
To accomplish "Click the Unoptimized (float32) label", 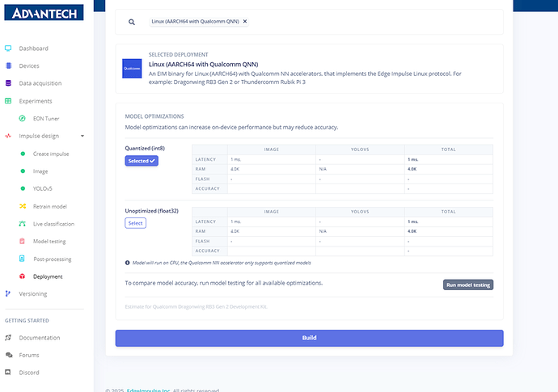I will coord(151,211).
